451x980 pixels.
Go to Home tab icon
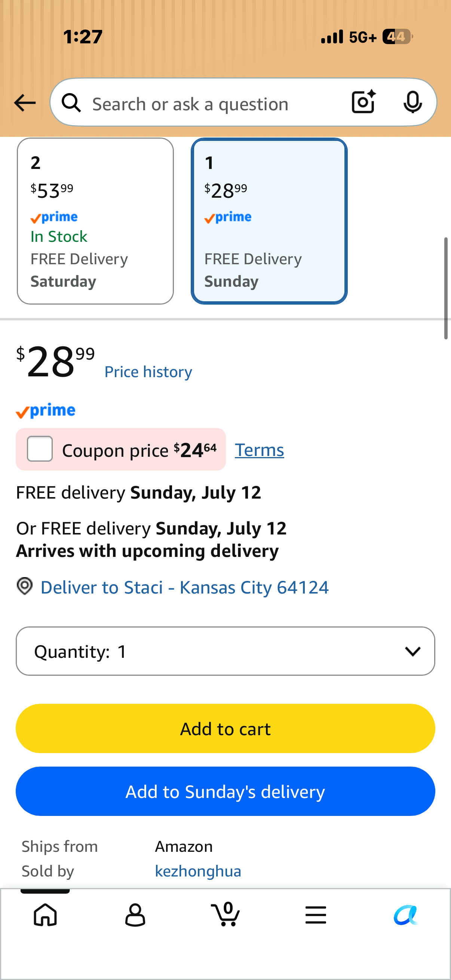pos(45,915)
